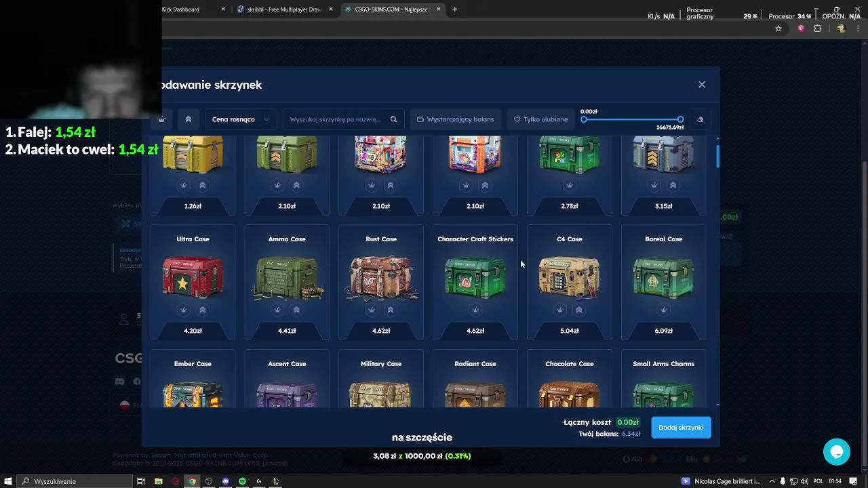This screenshot has height=488, width=868.
Task: Select the Rust Case image
Action: 381,276
